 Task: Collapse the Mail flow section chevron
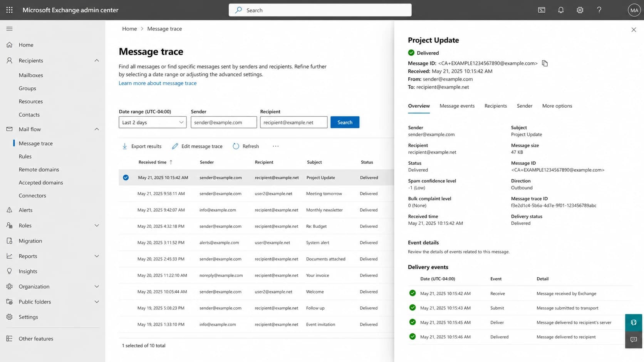pyautogui.click(x=97, y=129)
